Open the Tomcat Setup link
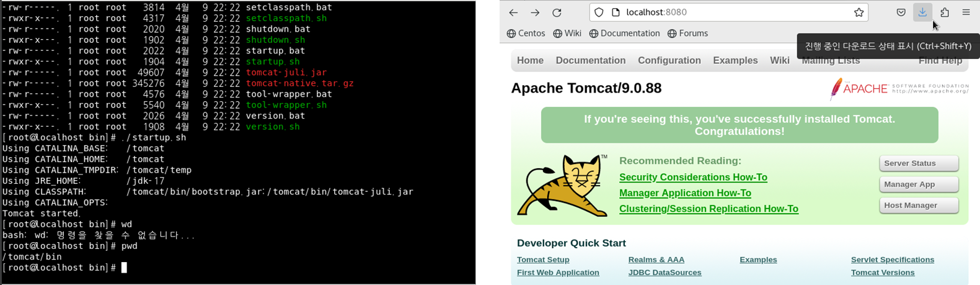 click(543, 260)
